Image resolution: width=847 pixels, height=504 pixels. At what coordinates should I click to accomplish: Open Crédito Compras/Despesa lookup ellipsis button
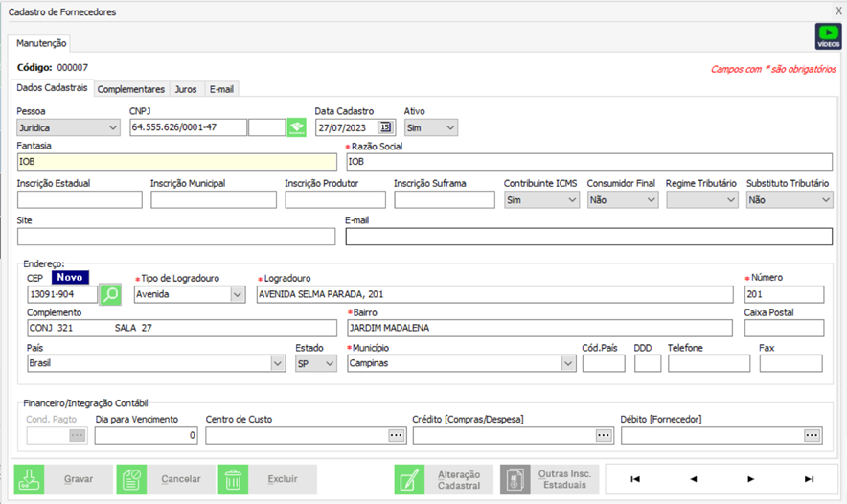click(603, 435)
